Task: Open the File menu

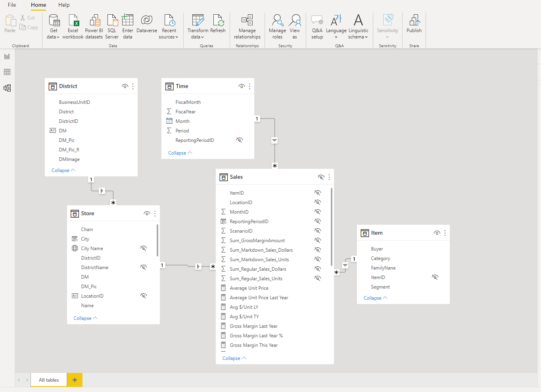Action: [12, 5]
